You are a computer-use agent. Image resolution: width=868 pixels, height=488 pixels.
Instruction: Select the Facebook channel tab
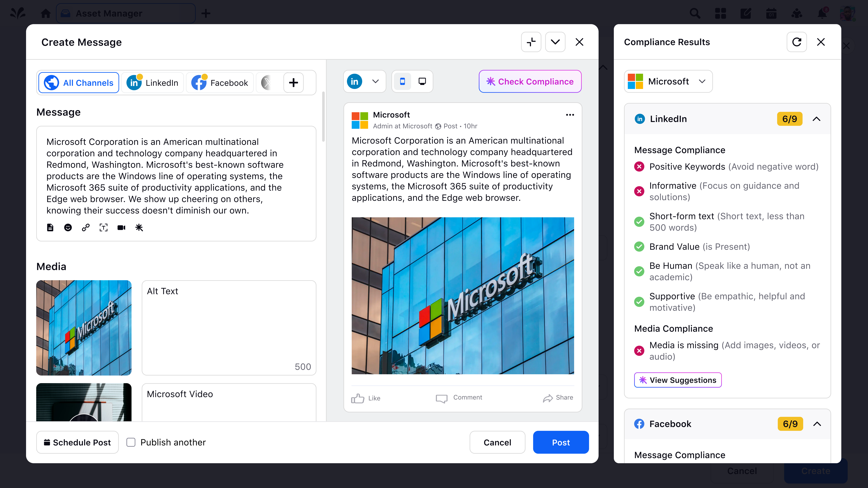220,83
